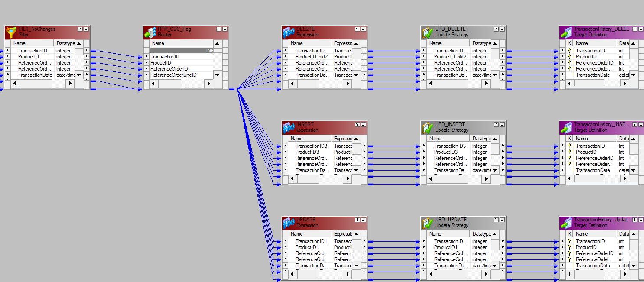The width and height of the screenshot is (644, 282).
Task: Open help for the UPD_INSERT transformation
Action: [496, 125]
